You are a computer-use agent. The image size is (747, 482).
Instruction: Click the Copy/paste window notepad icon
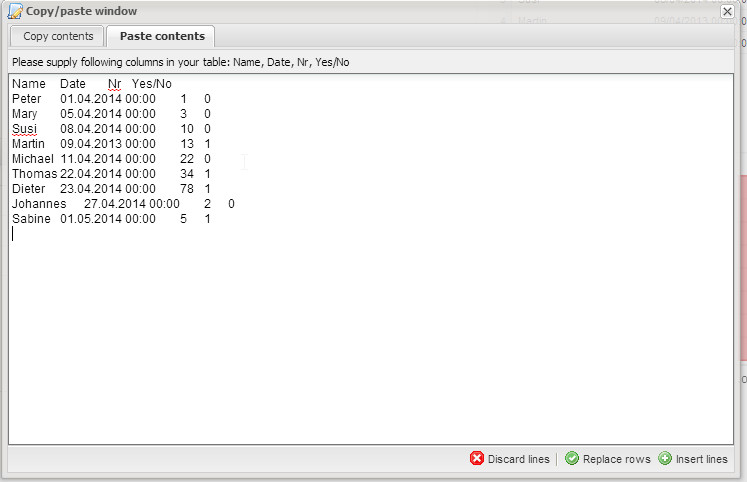15,11
